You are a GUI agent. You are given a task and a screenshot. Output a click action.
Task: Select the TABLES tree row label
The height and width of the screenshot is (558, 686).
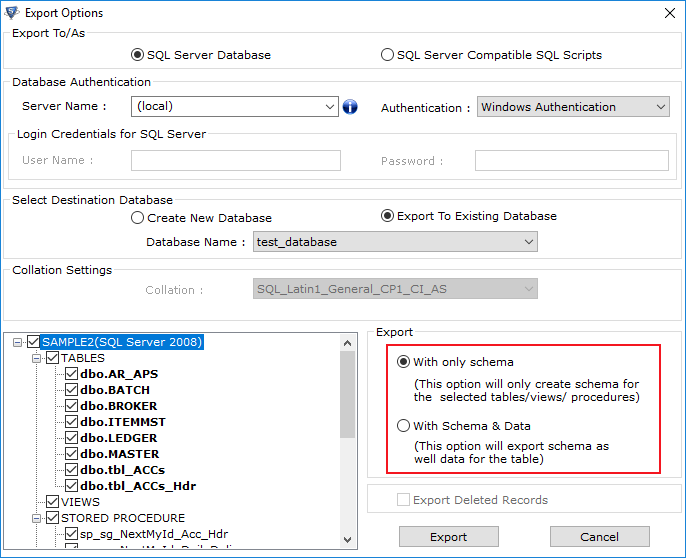point(83,358)
